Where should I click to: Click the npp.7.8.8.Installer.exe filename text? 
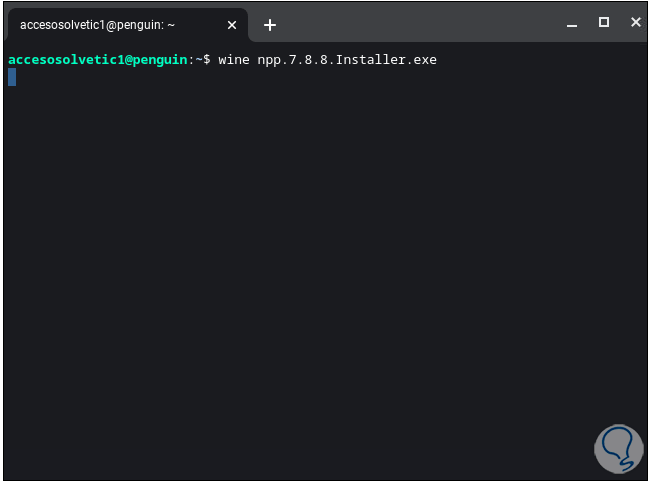click(x=347, y=60)
